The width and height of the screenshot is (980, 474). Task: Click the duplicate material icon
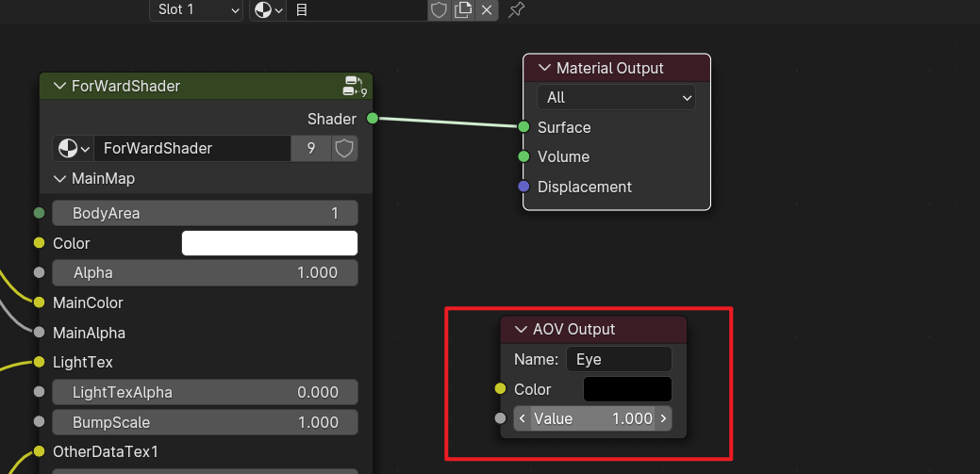(463, 10)
